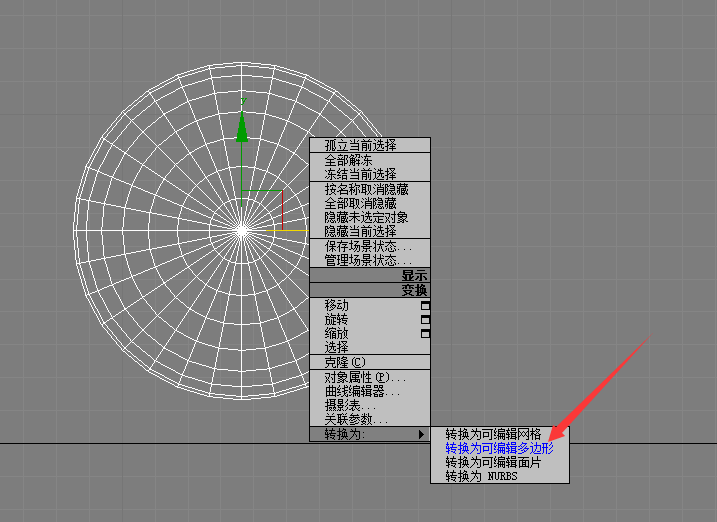Screen dimensions: 717x522
Task: Open 保存场景状态 dialog
Action: click(x=368, y=246)
